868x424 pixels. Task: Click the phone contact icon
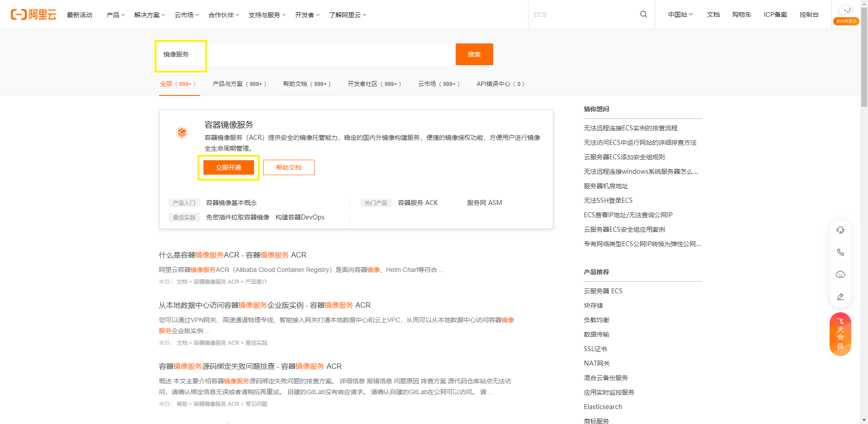pos(840,252)
